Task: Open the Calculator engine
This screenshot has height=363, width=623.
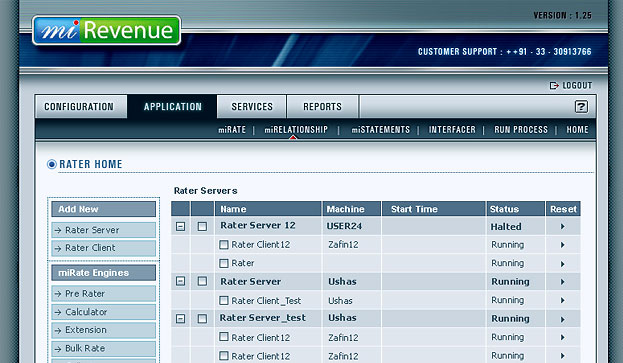Action: (x=103, y=312)
